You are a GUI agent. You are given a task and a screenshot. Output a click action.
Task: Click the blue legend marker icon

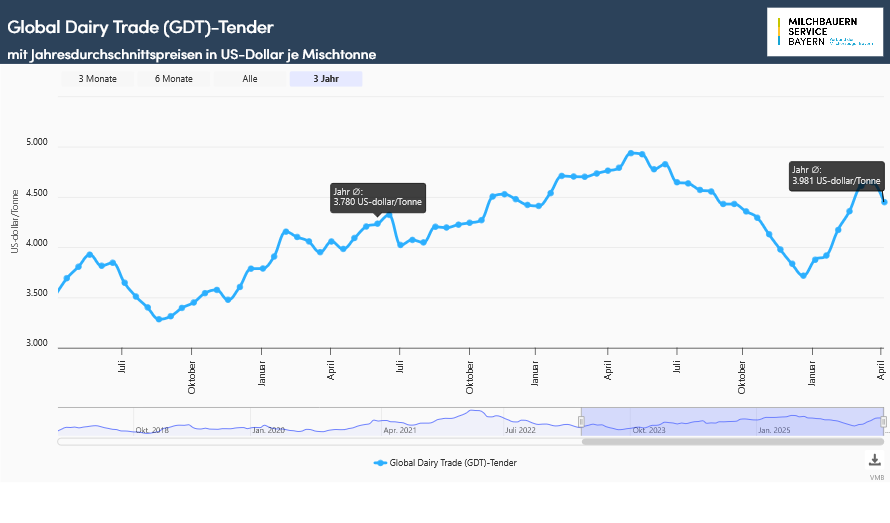379,463
